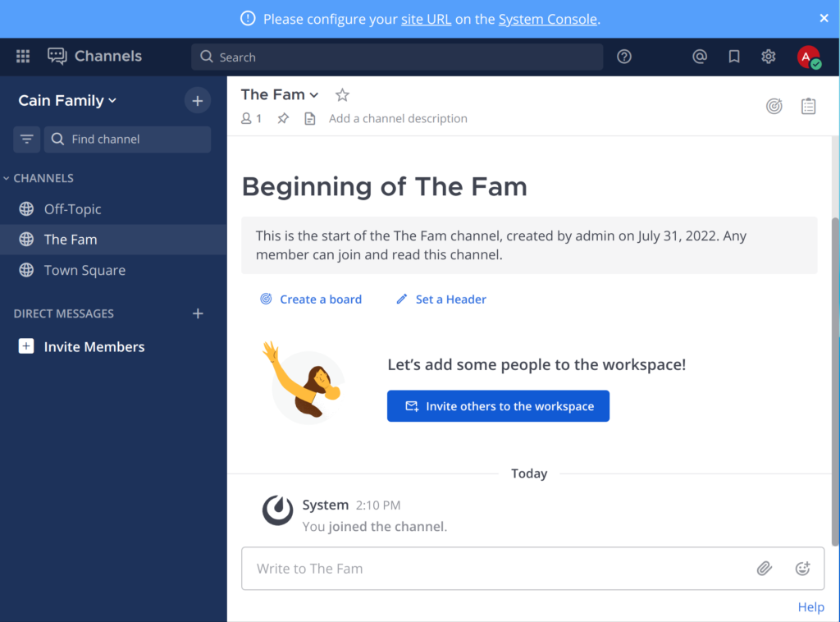840x622 pixels.
Task: Select The Fam channel in sidebar
Action: tap(113, 240)
